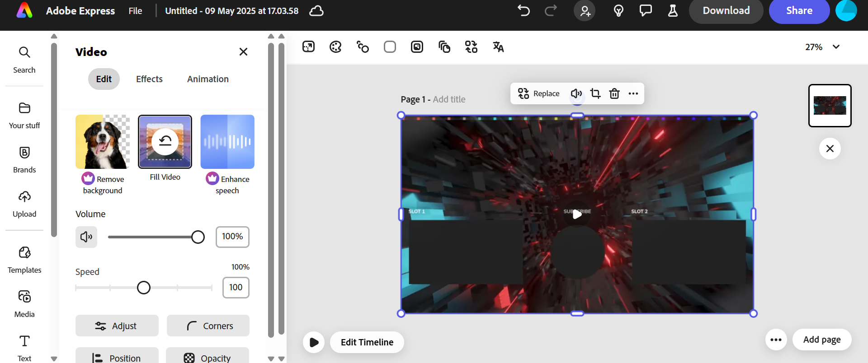The height and width of the screenshot is (363, 868).
Task: Click the volume percentage field
Action: (232, 237)
